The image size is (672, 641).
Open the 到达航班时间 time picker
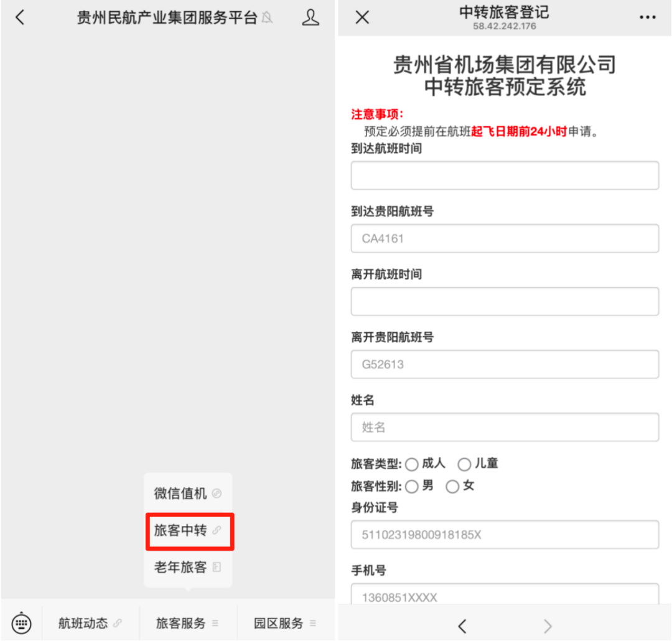505,175
